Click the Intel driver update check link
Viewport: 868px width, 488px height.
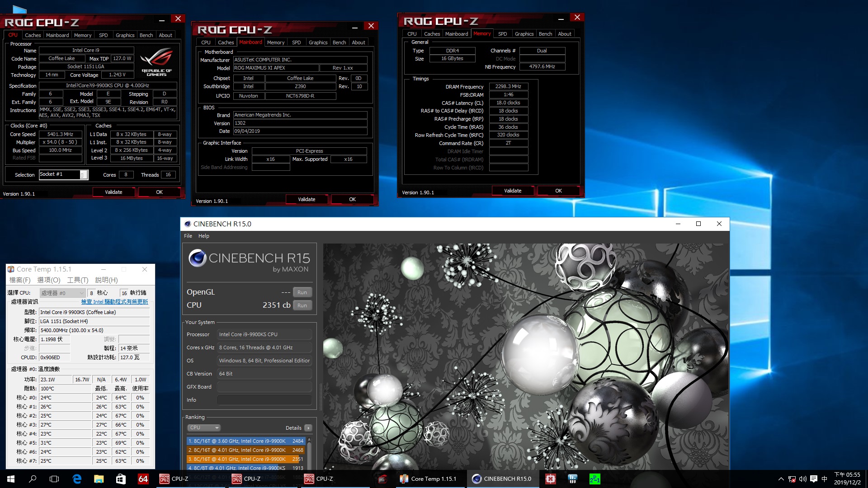pos(114,302)
